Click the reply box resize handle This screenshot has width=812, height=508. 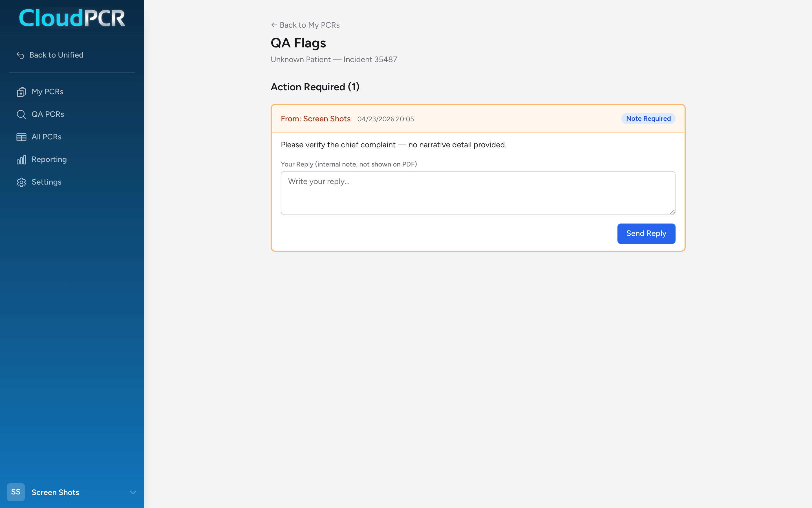pos(672,212)
